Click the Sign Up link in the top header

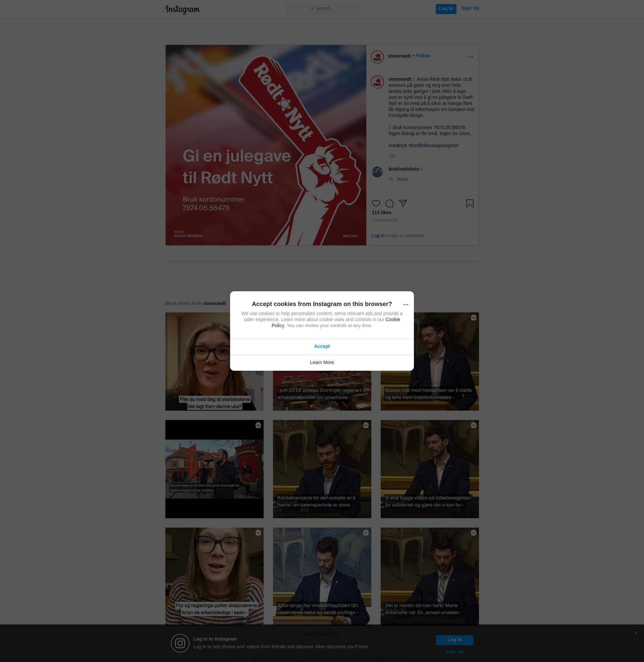pyautogui.click(x=470, y=8)
